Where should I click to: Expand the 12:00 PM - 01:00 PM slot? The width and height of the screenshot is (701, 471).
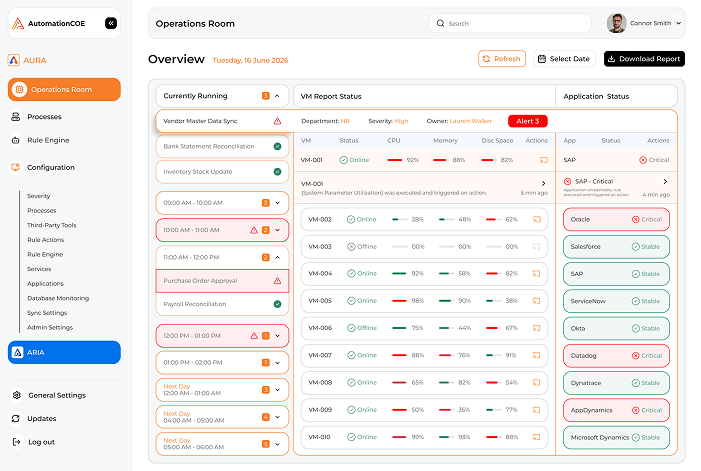278,336
